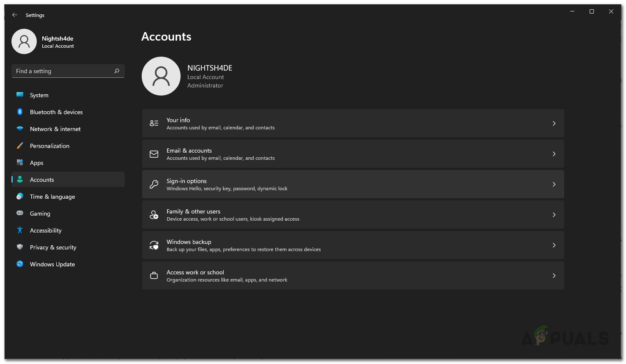Image resolution: width=626 pixels, height=364 pixels.
Task: Click the Email & accounts envelope icon
Action: (154, 154)
